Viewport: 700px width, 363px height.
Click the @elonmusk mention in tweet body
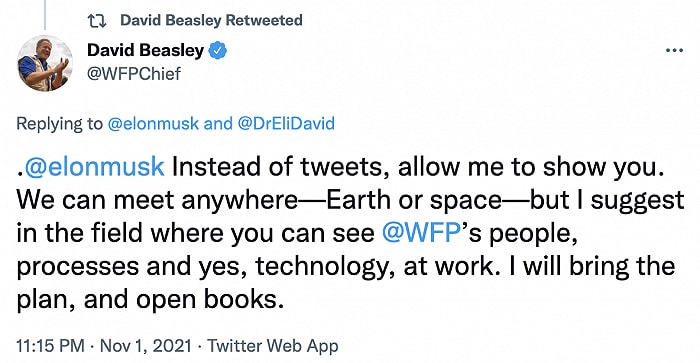tap(94, 167)
